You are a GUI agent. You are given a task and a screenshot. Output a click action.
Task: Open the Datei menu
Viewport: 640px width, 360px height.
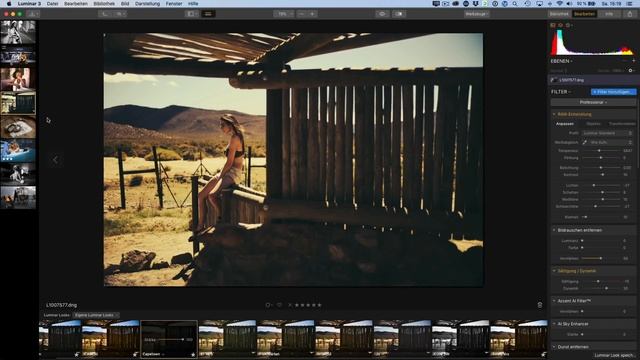click(x=52, y=4)
